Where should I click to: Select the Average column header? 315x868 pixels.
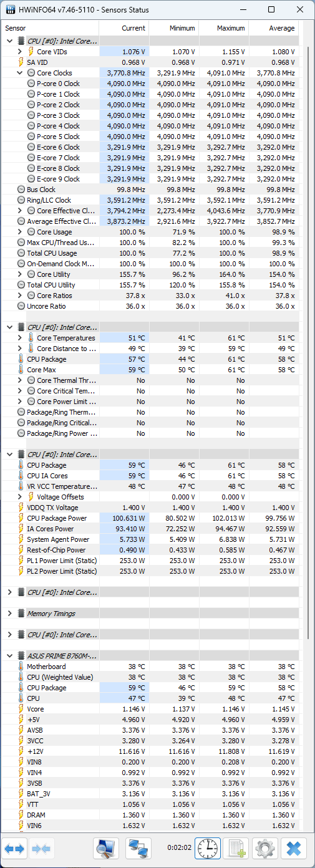click(x=273, y=28)
